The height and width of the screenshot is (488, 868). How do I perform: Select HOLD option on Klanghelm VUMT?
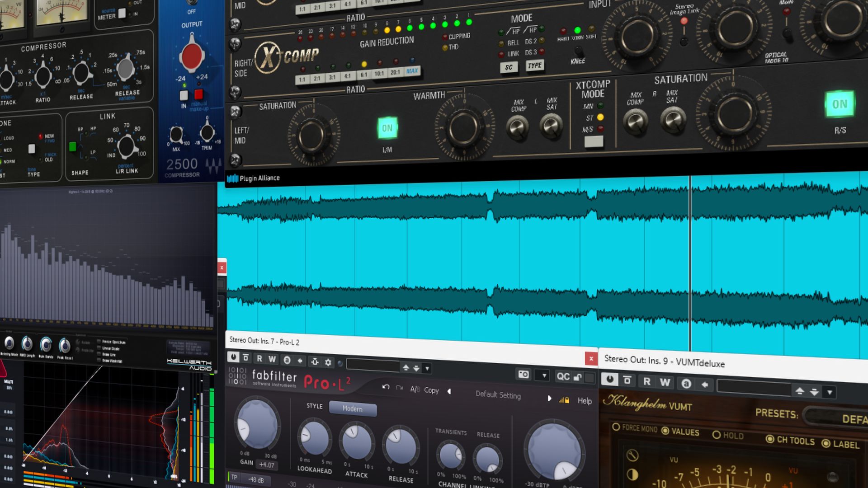coord(728,435)
